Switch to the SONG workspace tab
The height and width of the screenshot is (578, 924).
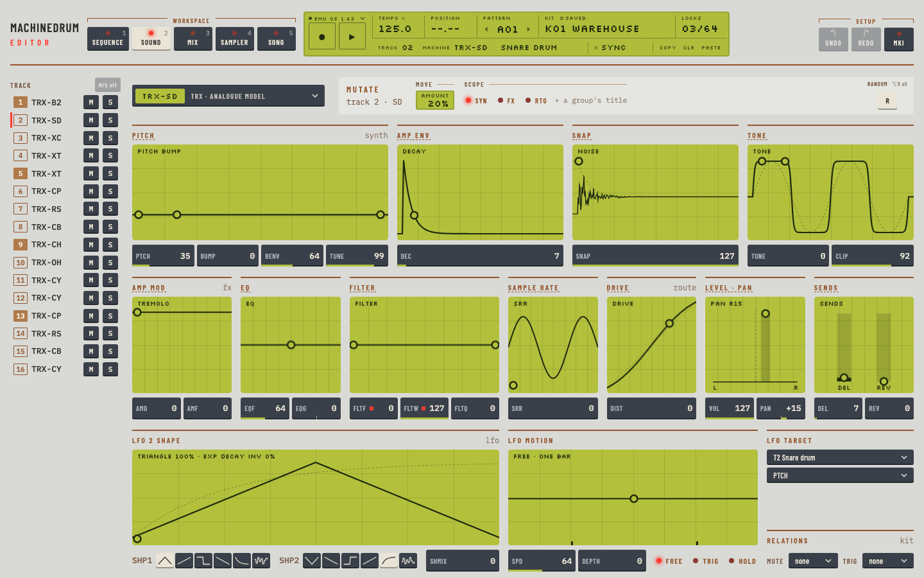(276, 39)
